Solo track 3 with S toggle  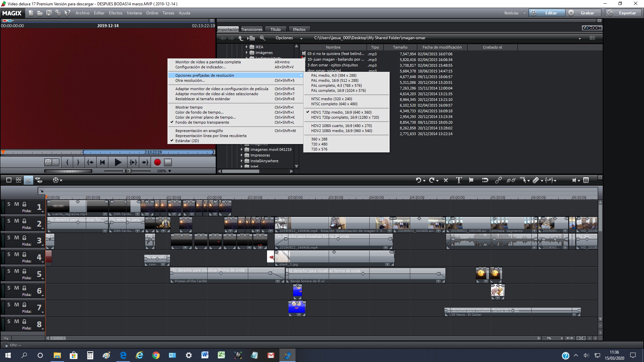pos(9,238)
